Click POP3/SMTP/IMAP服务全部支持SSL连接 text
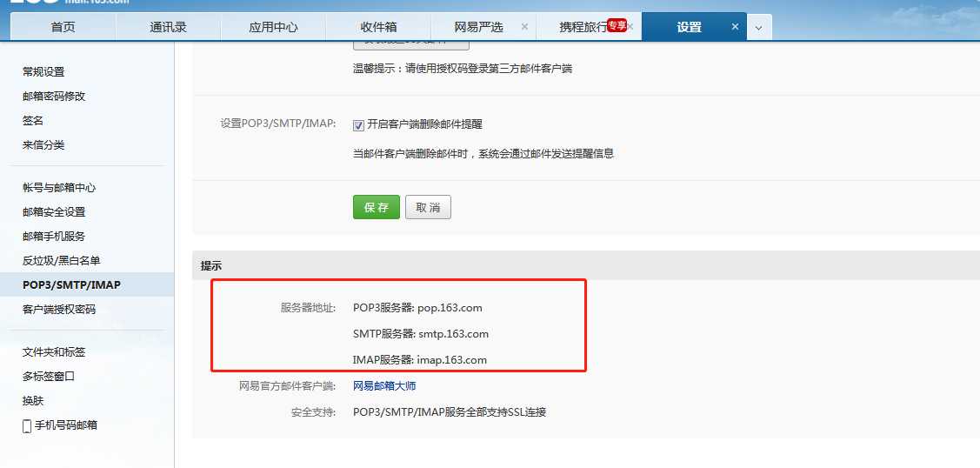Viewport: 980px width, 468px height. 450,412
